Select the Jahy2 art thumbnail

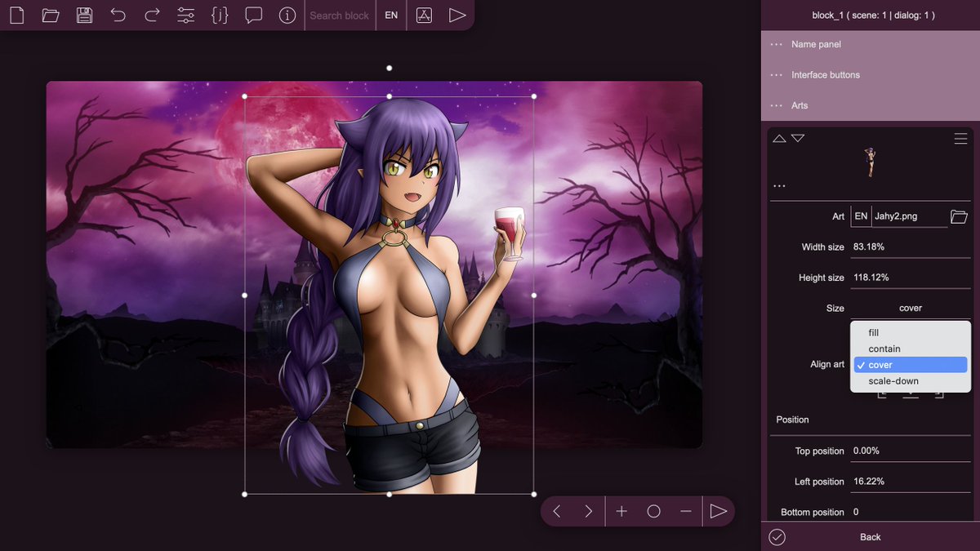click(871, 163)
